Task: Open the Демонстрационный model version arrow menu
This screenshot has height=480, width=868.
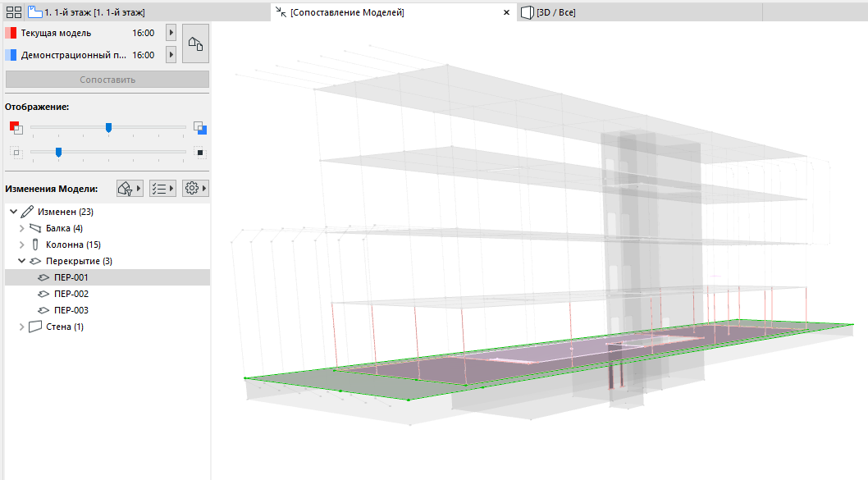Action: 171,55
